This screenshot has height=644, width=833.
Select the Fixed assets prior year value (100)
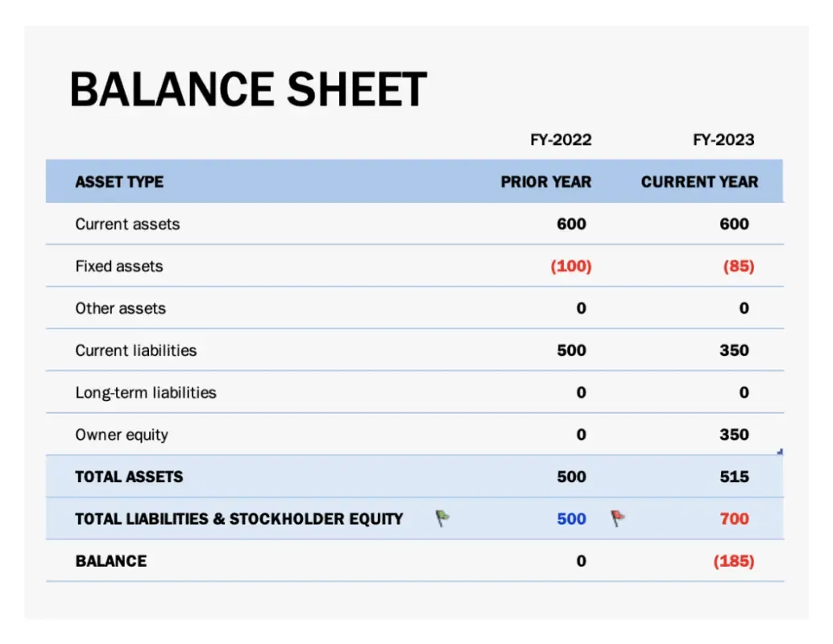coord(571,266)
